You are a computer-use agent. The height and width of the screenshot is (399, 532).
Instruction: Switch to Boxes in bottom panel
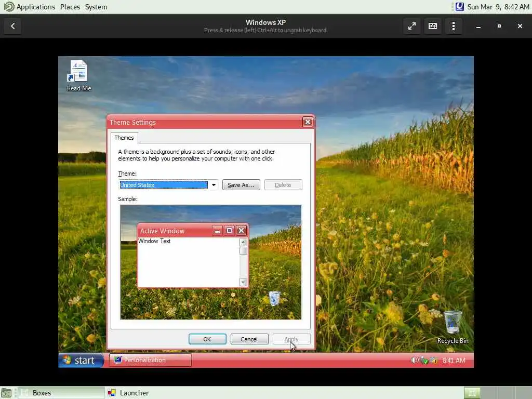tap(61, 393)
